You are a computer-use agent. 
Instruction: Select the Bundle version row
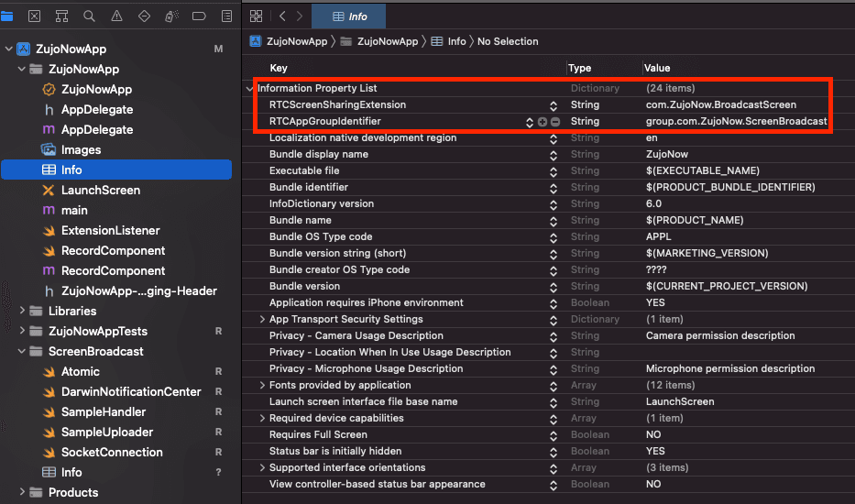pyautogui.click(x=548, y=286)
